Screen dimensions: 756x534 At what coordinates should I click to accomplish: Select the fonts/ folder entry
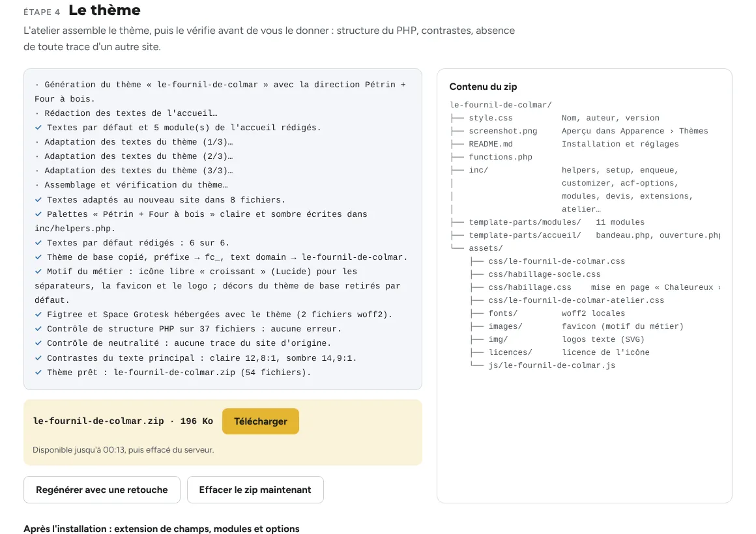click(x=503, y=313)
